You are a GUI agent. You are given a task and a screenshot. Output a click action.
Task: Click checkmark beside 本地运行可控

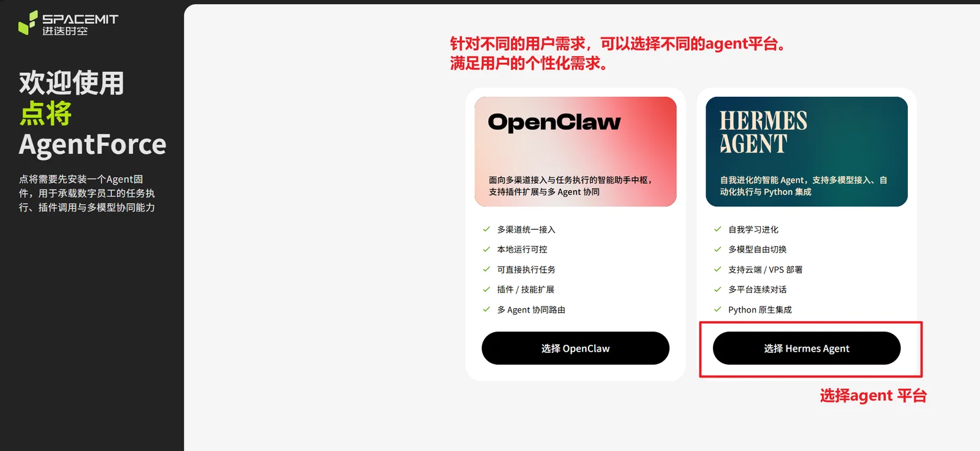pyautogui.click(x=486, y=249)
